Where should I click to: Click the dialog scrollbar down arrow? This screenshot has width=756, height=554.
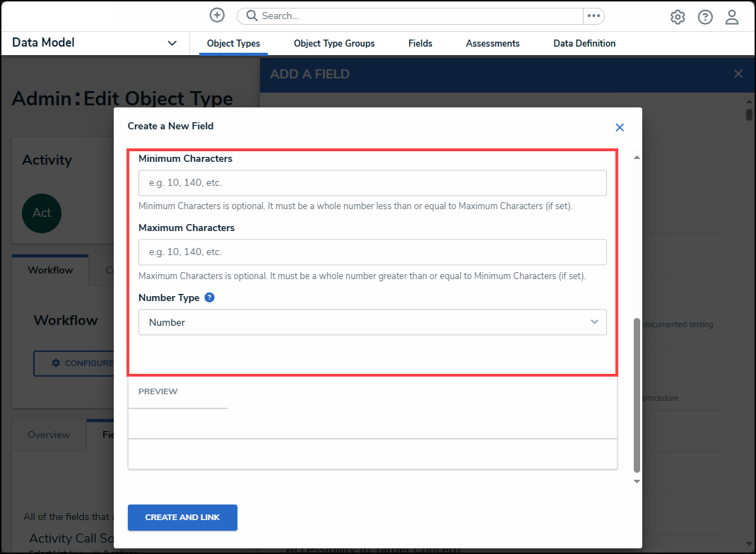tap(637, 481)
